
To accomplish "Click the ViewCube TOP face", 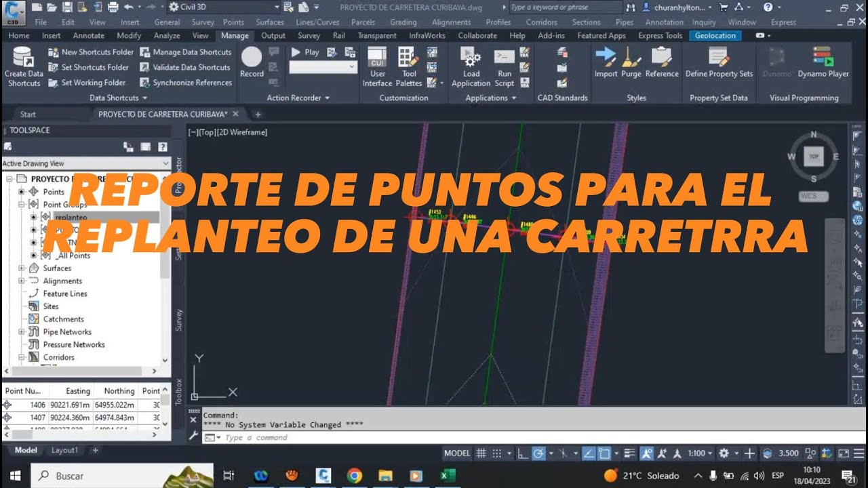I will point(814,157).
